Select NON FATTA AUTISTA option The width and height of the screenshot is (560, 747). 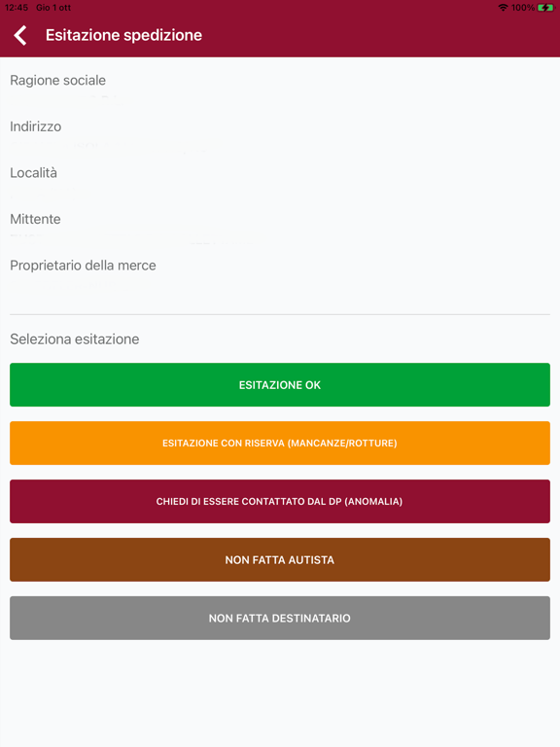pyautogui.click(x=280, y=560)
